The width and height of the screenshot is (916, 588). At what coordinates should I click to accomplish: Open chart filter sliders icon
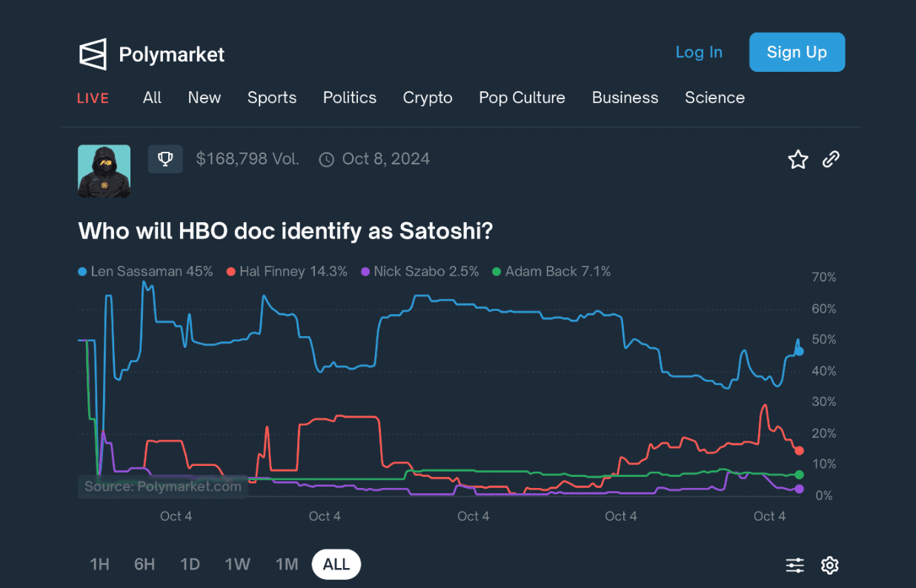click(794, 566)
